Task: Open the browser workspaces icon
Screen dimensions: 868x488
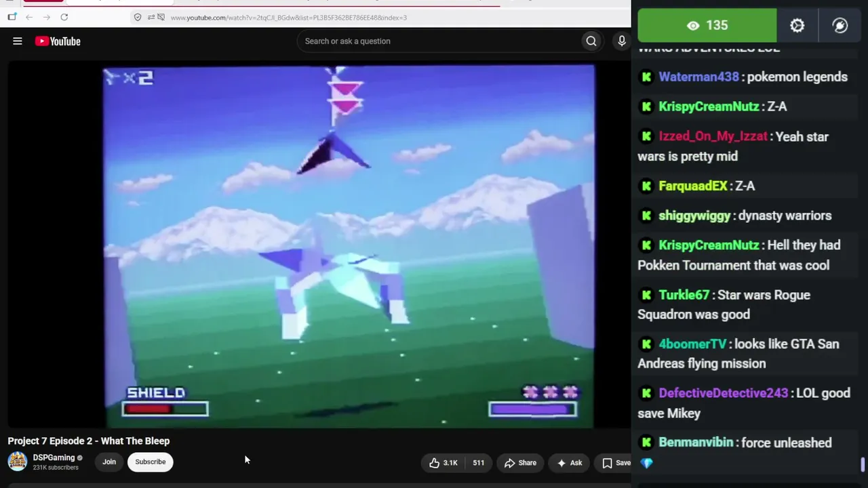Action: click(12, 17)
